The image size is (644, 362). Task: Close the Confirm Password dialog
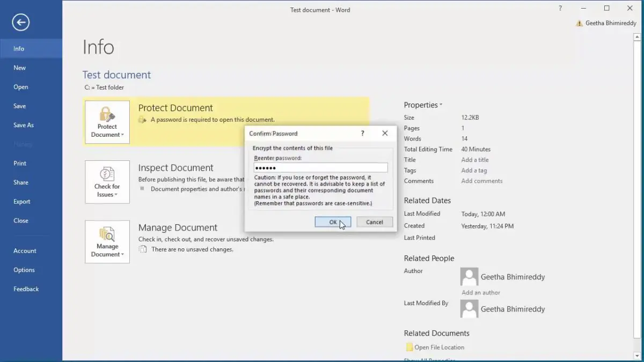click(385, 134)
